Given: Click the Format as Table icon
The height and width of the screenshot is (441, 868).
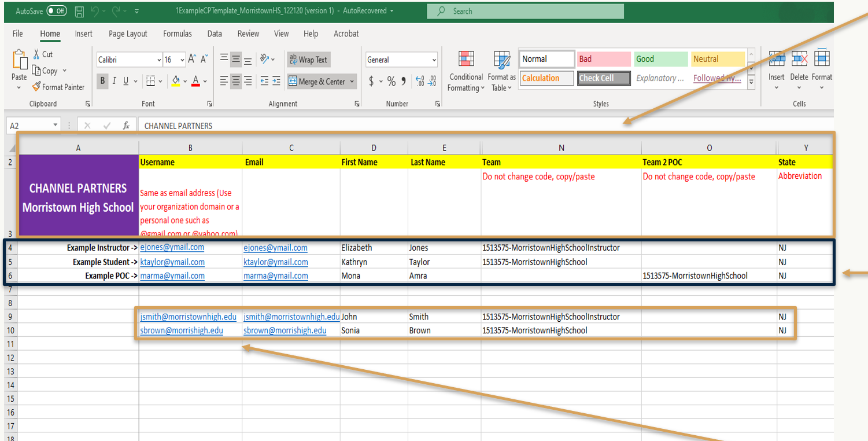Looking at the screenshot, I should [501, 60].
